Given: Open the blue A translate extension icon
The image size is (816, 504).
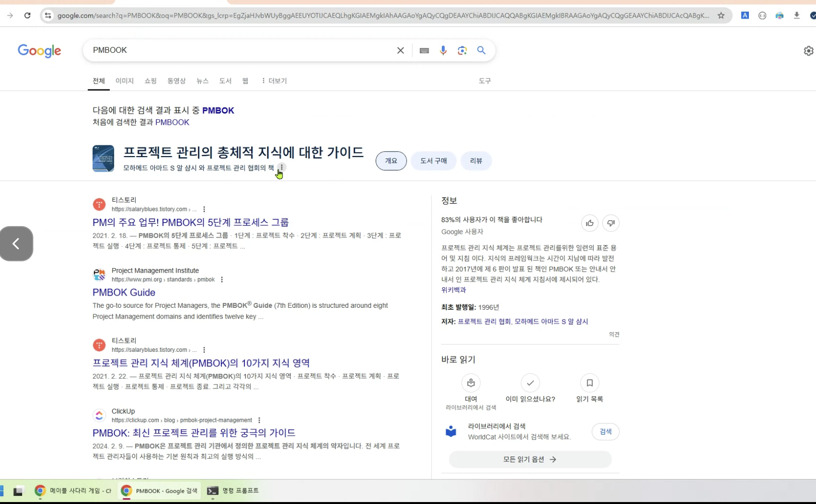Looking at the screenshot, I should point(744,16).
